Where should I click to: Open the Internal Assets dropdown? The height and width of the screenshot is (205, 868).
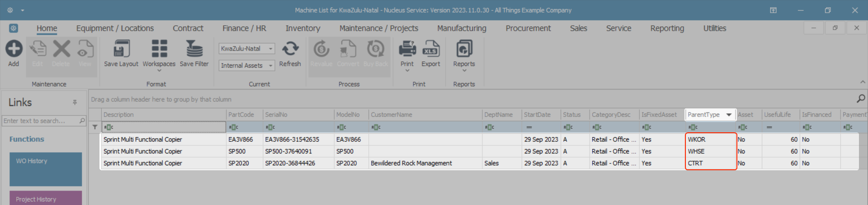coord(270,66)
